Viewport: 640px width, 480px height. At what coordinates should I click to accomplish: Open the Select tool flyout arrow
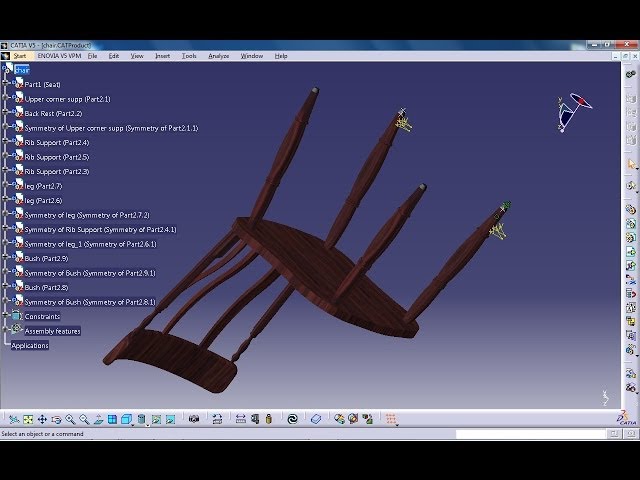pos(637,168)
